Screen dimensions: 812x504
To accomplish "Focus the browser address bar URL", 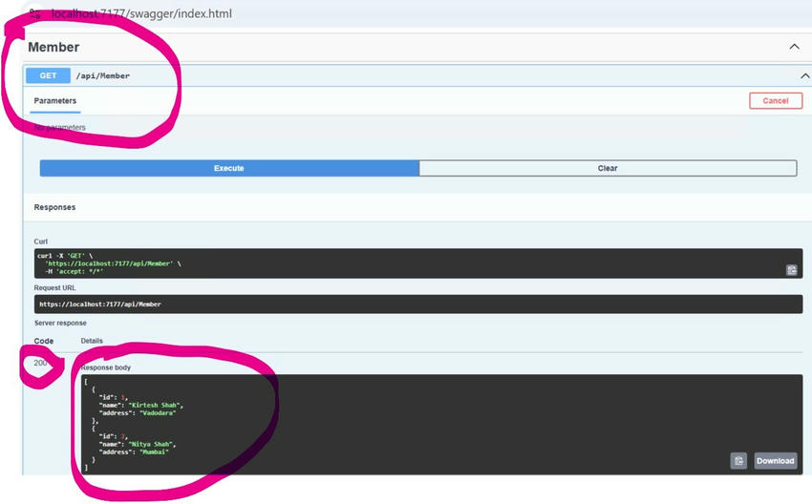I will (142, 14).
